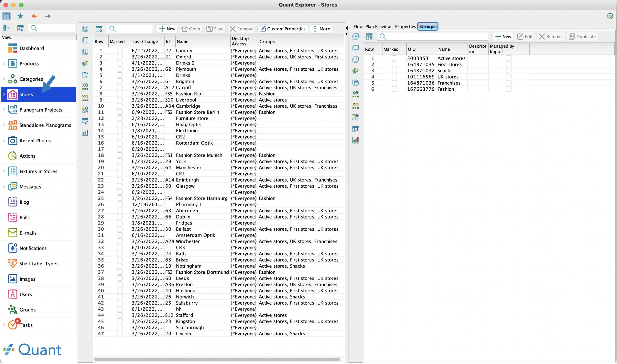The width and height of the screenshot is (617, 364).
Task: Click the Custom Properties button
Action: tap(283, 29)
